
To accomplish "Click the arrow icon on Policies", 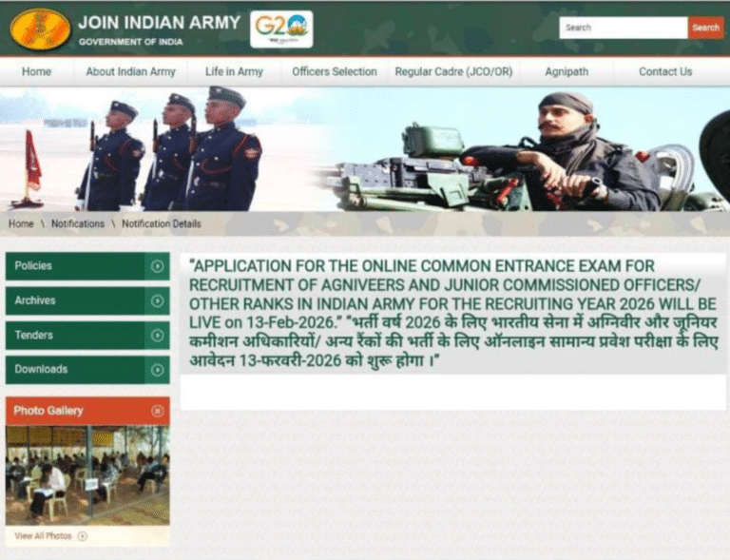I will click(x=158, y=266).
